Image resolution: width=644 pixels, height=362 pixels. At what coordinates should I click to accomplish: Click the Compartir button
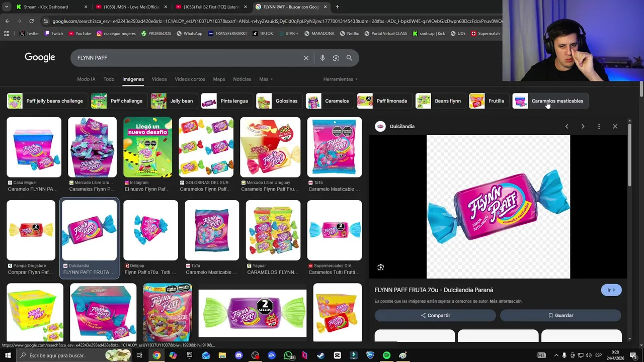coord(435,315)
